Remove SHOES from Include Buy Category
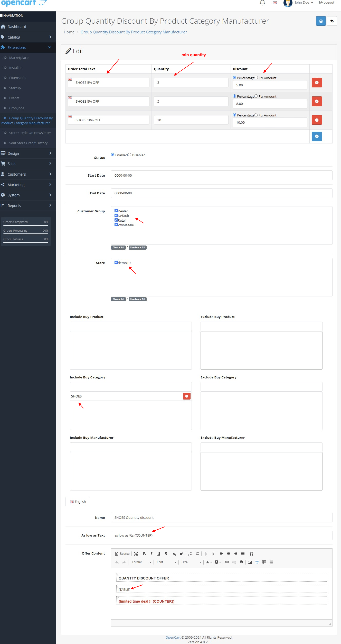Screen dimensions: 341x644 coord(187,396)
